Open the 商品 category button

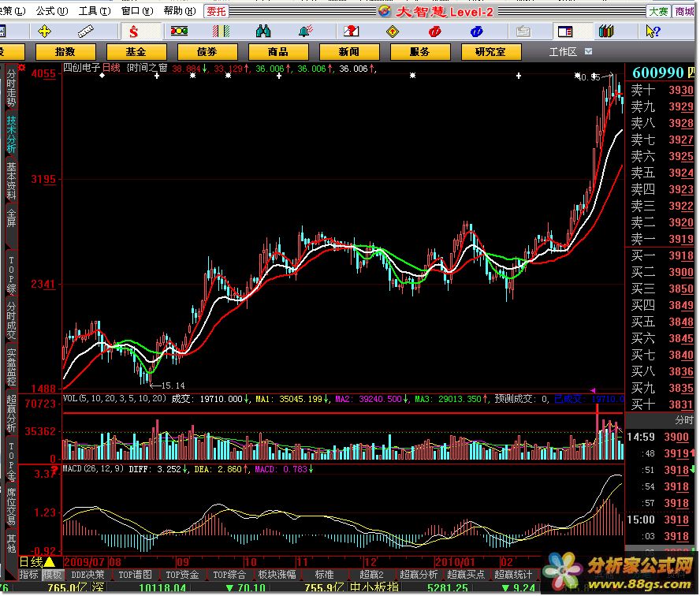278,52
